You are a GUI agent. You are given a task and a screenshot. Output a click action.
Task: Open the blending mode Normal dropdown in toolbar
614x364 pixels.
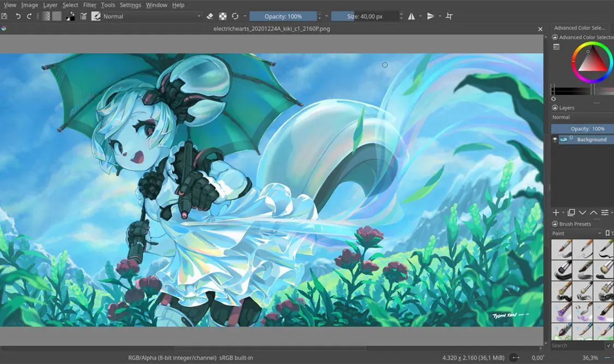coord(152,16)
